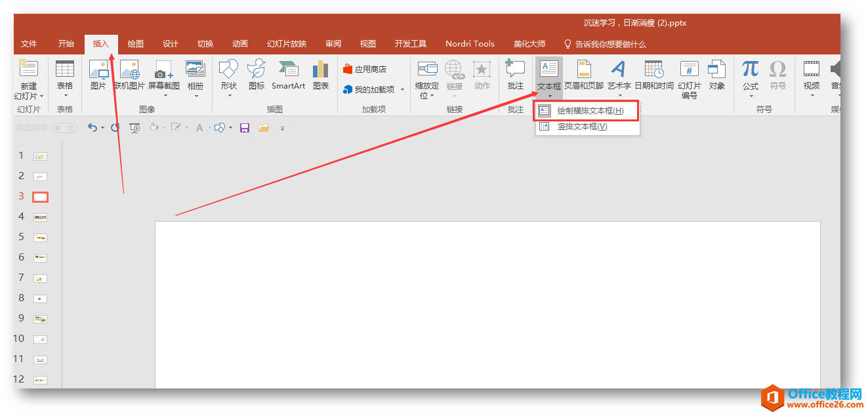Switch to the 设计 ribbon tab
The image size is (868, 416).
[x=170, y=43]
